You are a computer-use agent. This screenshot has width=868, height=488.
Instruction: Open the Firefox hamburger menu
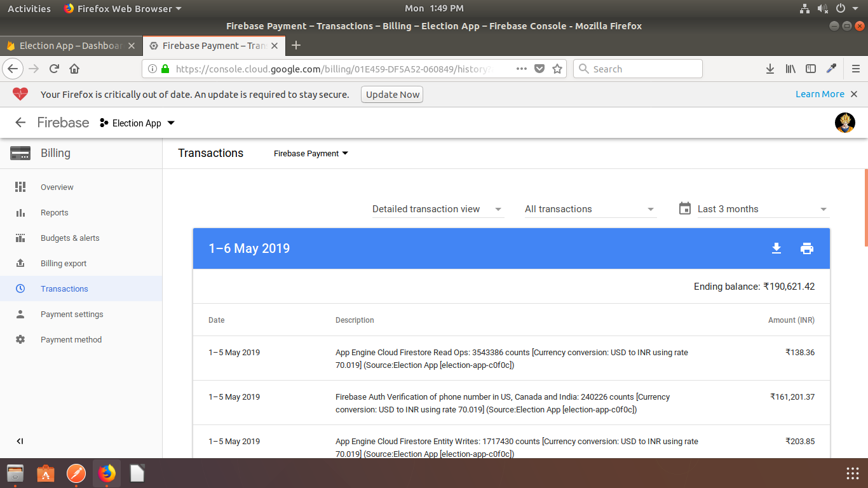[x=855, y=69]
